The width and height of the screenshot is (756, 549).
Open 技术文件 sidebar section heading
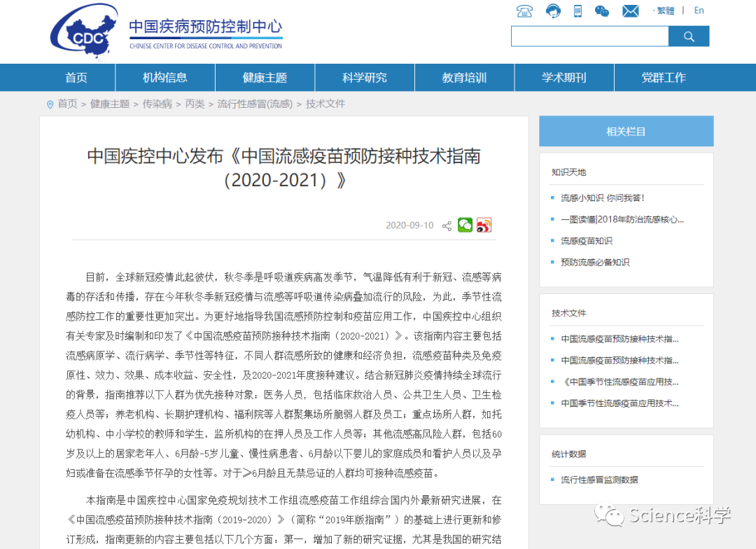pos(569,313)
